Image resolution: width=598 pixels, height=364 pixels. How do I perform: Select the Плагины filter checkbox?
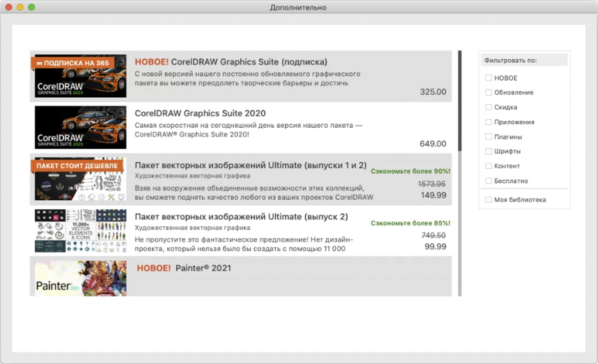pos(488,136)
